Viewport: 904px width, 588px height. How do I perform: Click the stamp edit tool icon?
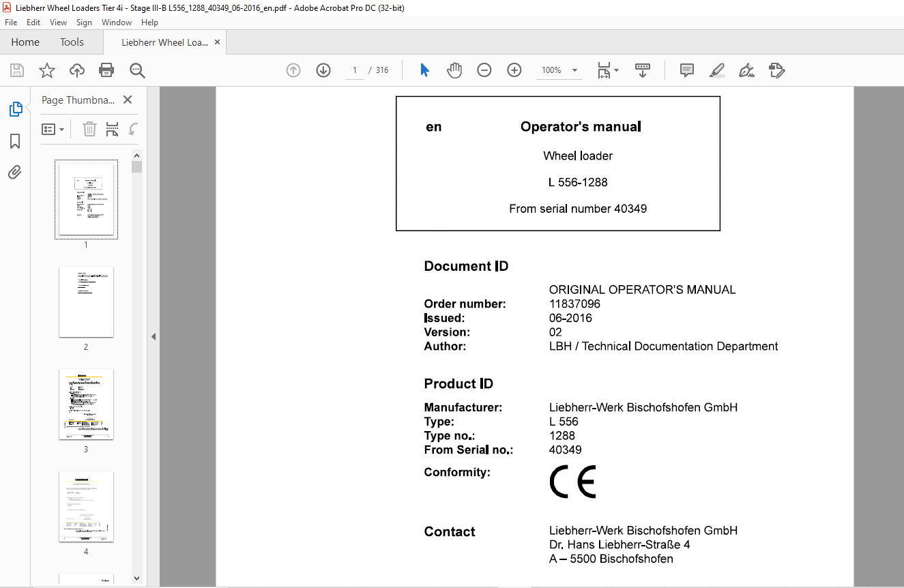(x=777, y=70)
